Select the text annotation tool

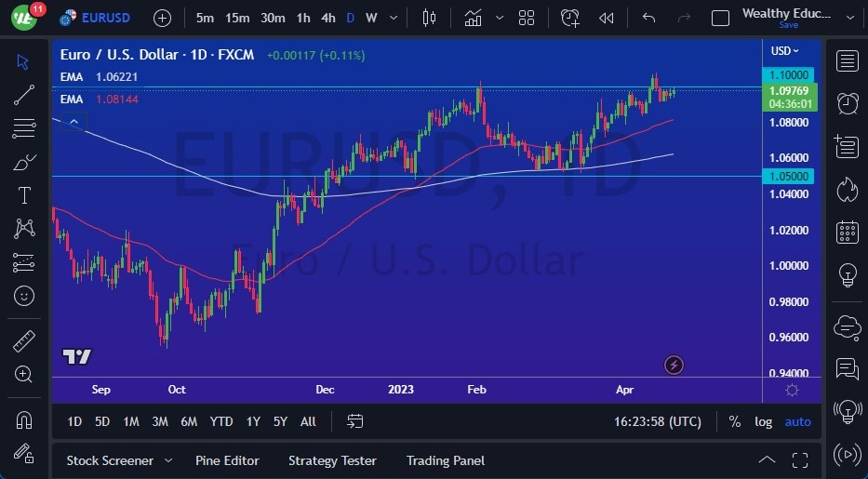click(24, 195)
